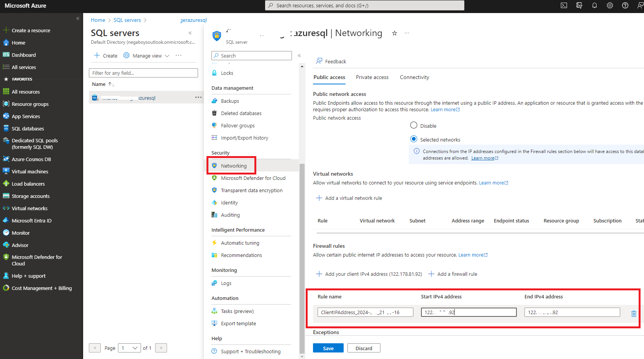The image size is (644, 359).
Task: Click Add a firewall rule
Action: click(453, 274)
